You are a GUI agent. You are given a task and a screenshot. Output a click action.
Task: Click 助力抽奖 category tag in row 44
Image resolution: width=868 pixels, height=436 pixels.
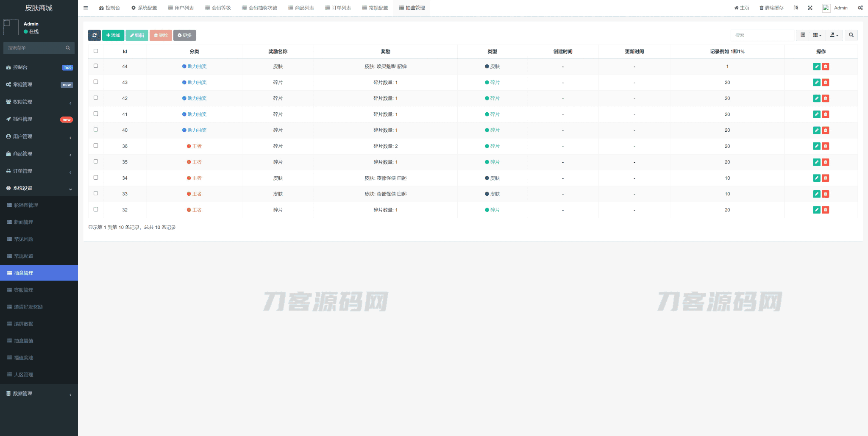(x=197, y=67)
